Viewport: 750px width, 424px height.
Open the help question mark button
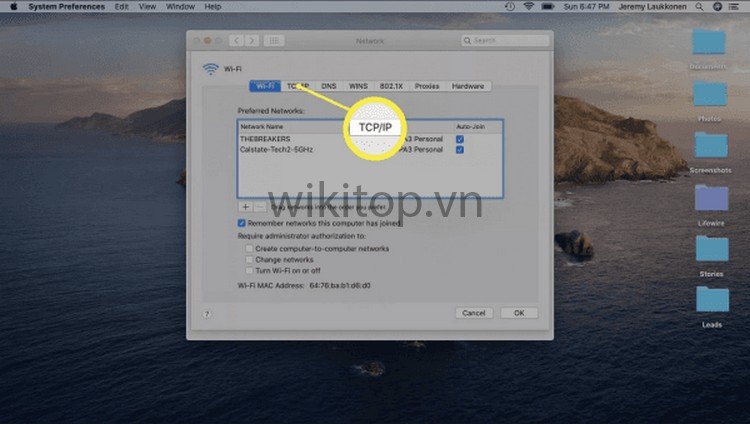(x=207, y=313)
